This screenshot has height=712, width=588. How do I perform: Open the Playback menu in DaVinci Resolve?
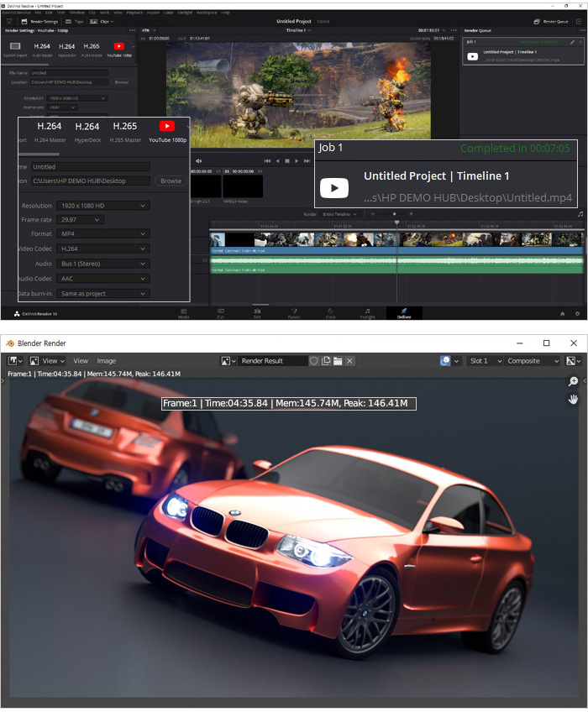pyautogui.click(x=134, y=13)
